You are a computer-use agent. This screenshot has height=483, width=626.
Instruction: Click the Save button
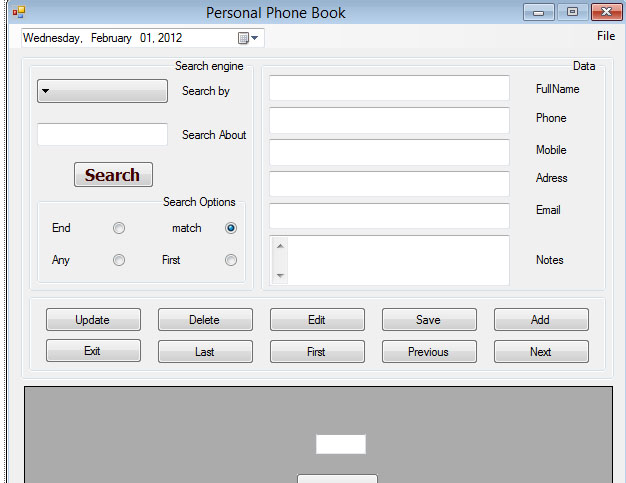(x=429, y=320)
